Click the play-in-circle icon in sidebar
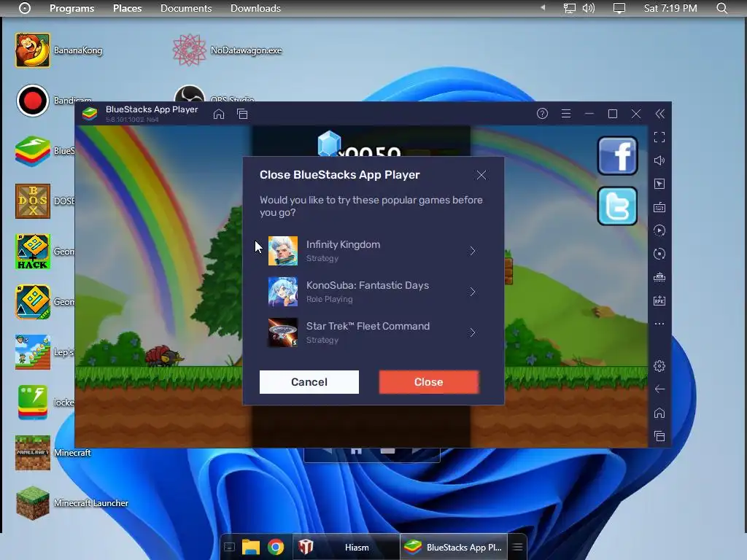The height and width of the screenshot is (560, 747). [x=659, y=230]
